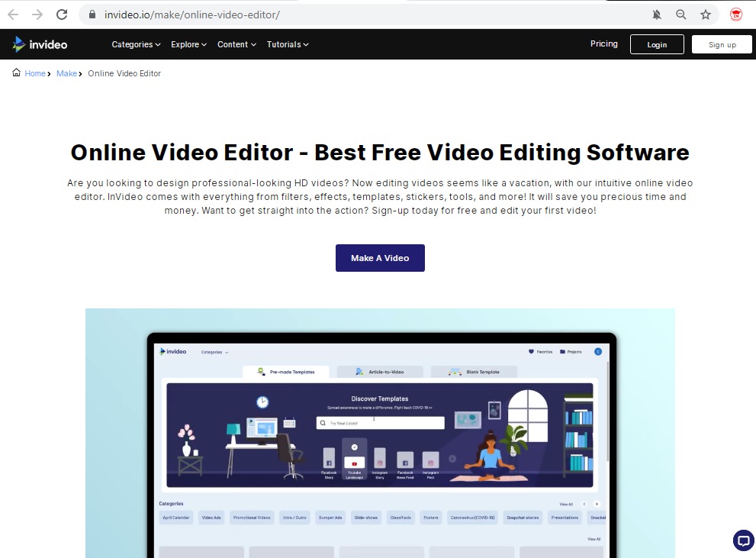Select the YouTube Landscape template icon

355,460
